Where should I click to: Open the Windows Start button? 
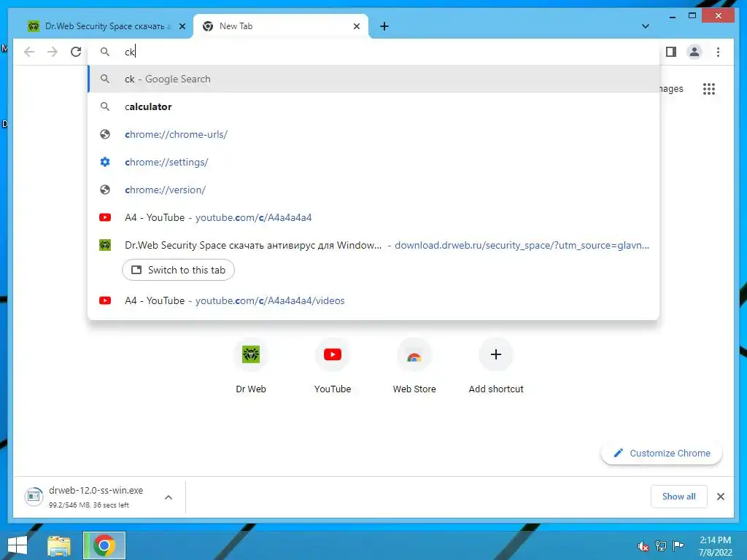tap(18, 545)
